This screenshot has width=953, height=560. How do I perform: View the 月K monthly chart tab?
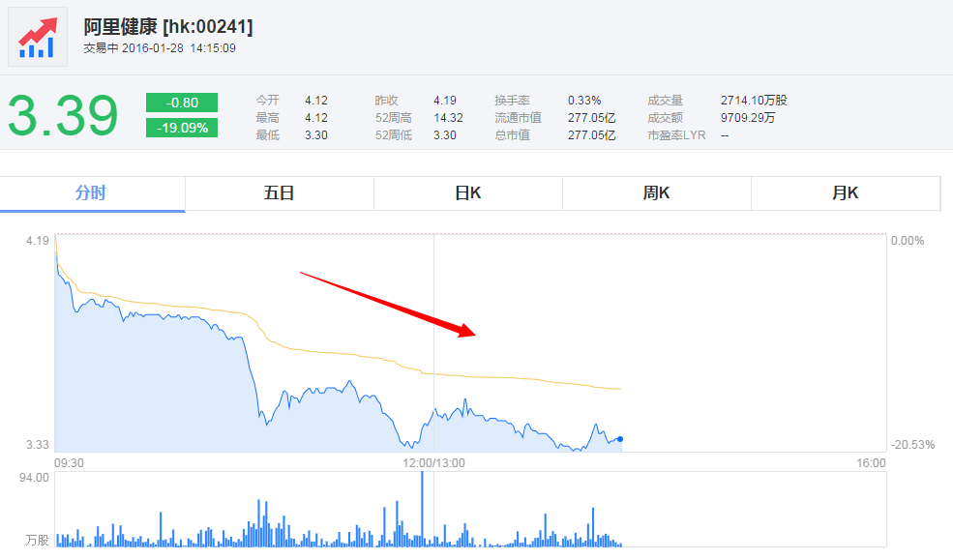click(x=845, y=193)
